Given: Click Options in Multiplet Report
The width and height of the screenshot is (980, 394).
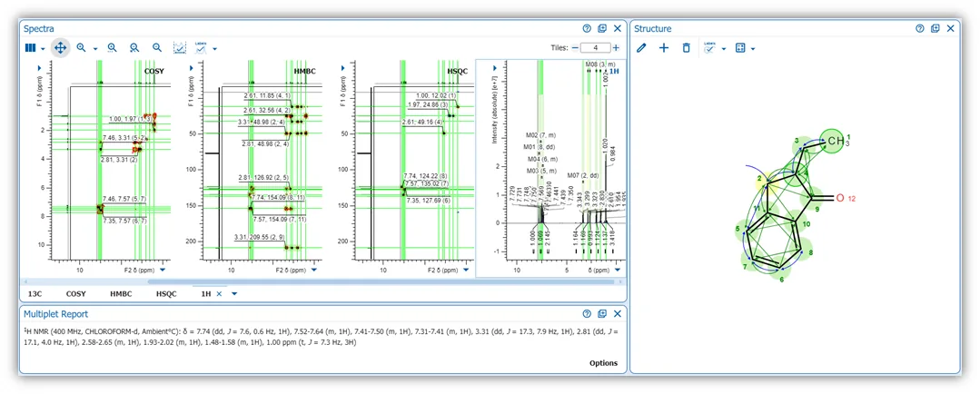Looking at the screenshot, I should [x=603, y=363].
